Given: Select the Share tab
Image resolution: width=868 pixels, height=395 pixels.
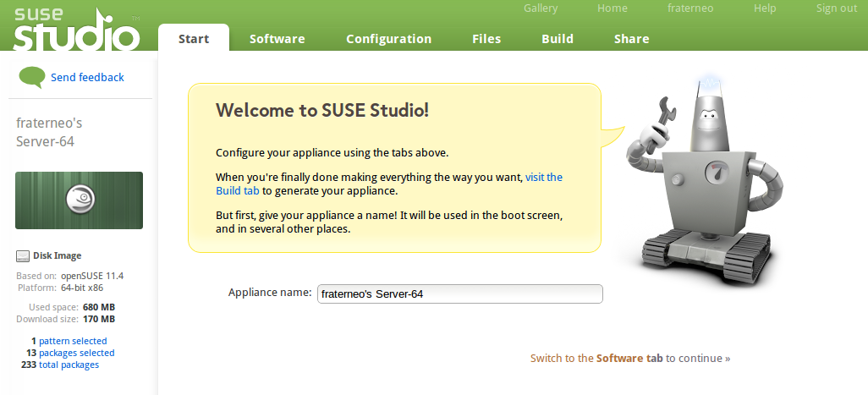Looking at the screenshot, I should click(632, 39).
